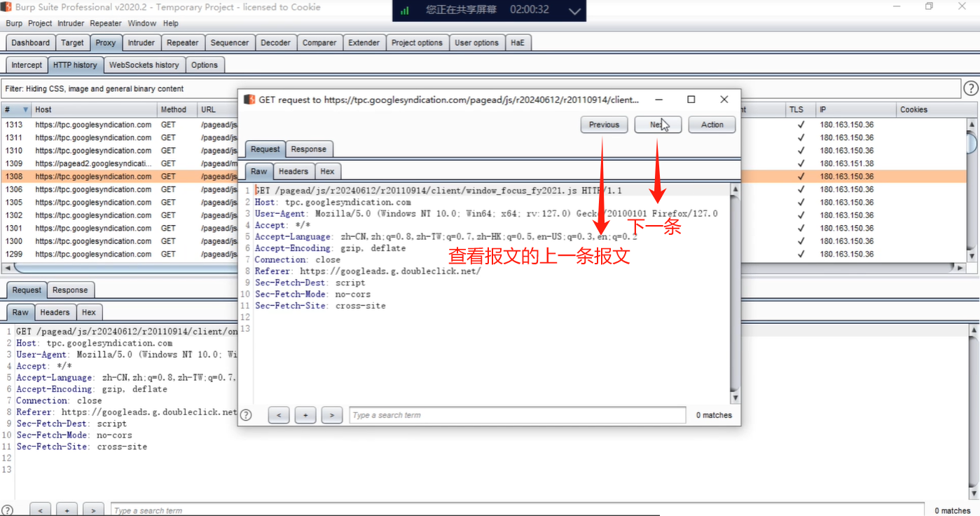This screenshot has width=980, height=516.
Task: Open the Project menu
Action: [x=40, y=23]
